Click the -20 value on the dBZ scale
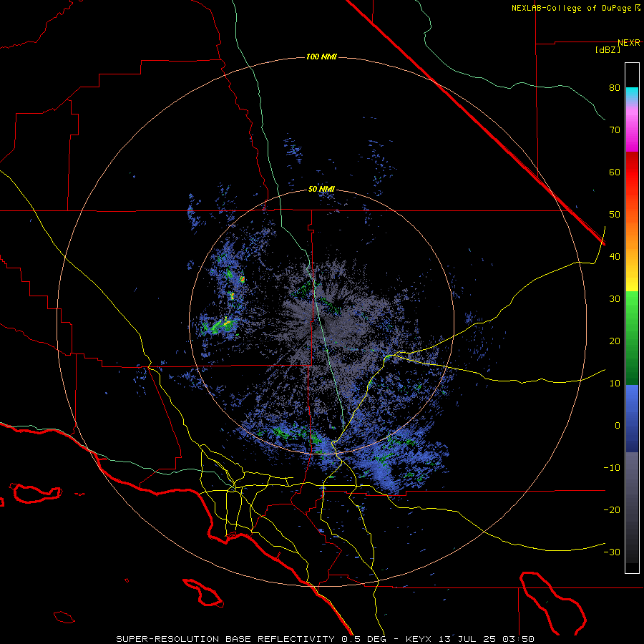This screenshot has width=644, height=644. tap(612, 510)
